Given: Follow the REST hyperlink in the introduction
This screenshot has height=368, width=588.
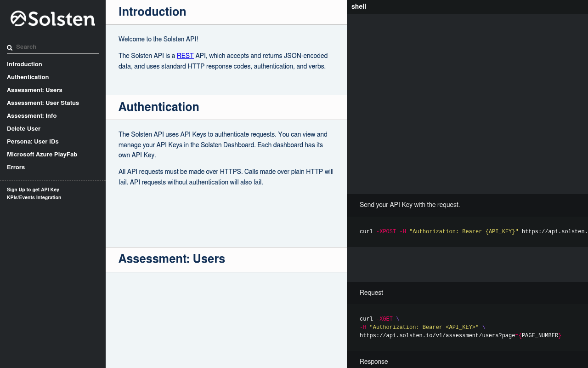Looking at the screenshot, I should pos(185,56).
